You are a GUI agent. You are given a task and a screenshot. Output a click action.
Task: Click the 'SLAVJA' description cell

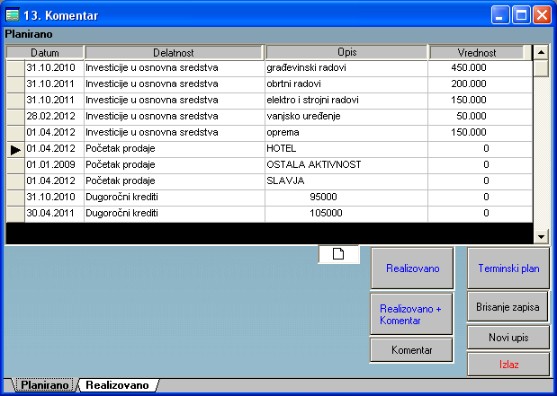(346, 181)
